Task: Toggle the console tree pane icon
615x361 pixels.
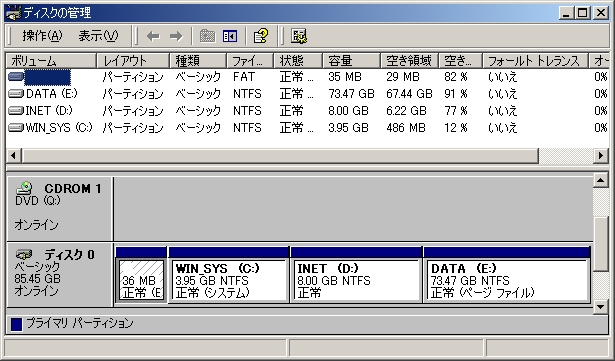Action: click(x=230, y=36)
